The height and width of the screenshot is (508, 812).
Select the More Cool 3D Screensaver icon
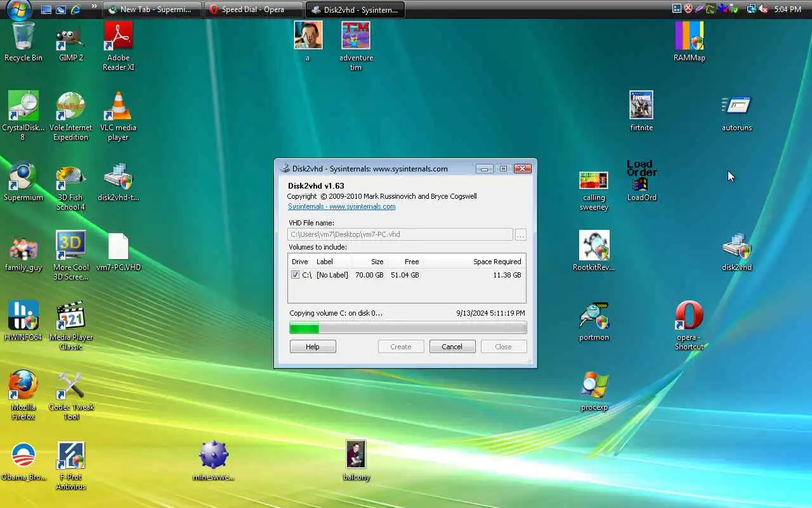[x=71, y=256]
